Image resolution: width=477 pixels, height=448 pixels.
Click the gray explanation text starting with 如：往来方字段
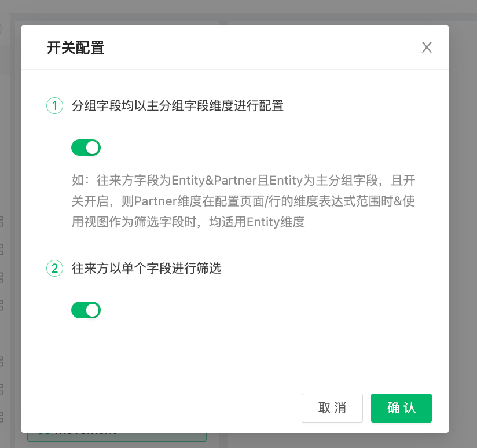[x=243, y=201]
